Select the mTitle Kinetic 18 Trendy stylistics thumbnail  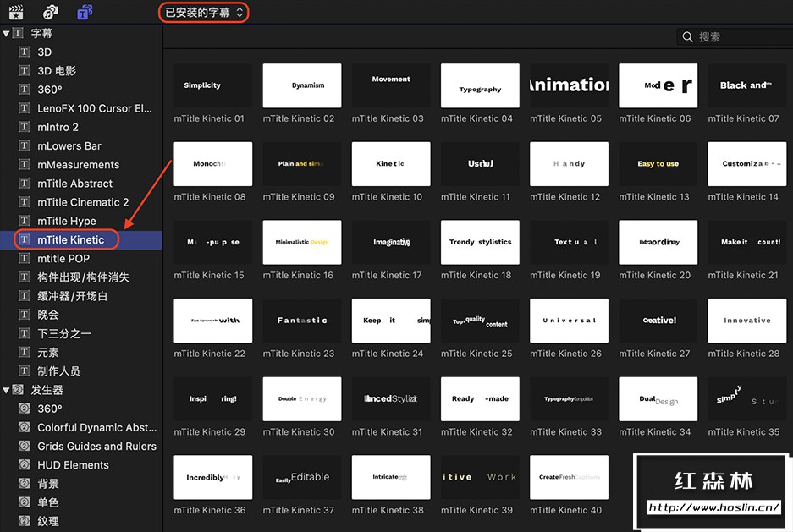[480, 242]
